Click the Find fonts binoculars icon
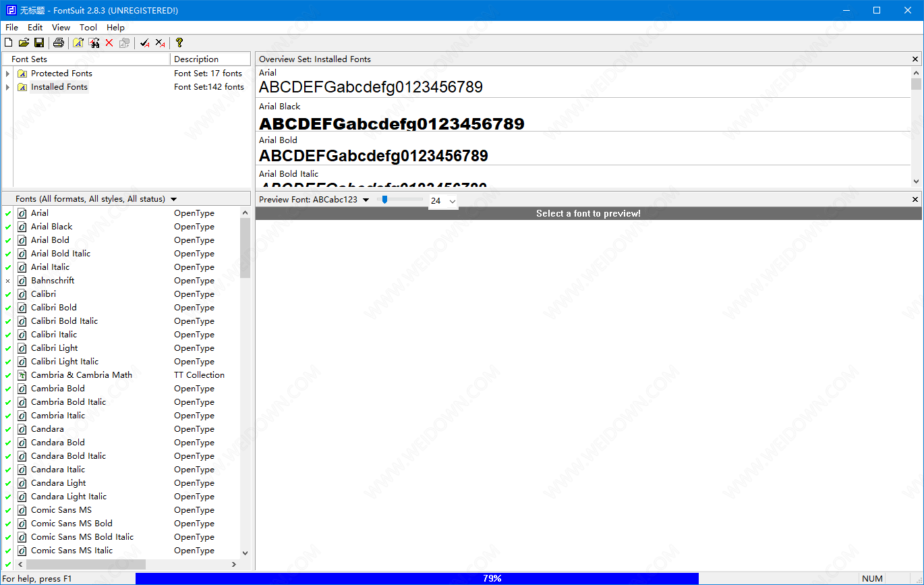Viewport: 924px width, 585px height. [x=94, y=43]
